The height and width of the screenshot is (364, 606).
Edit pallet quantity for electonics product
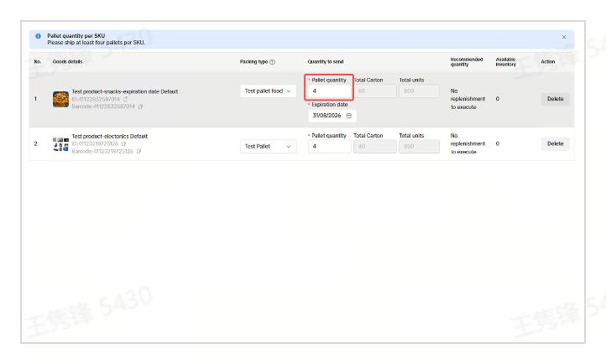coord(329,146)
